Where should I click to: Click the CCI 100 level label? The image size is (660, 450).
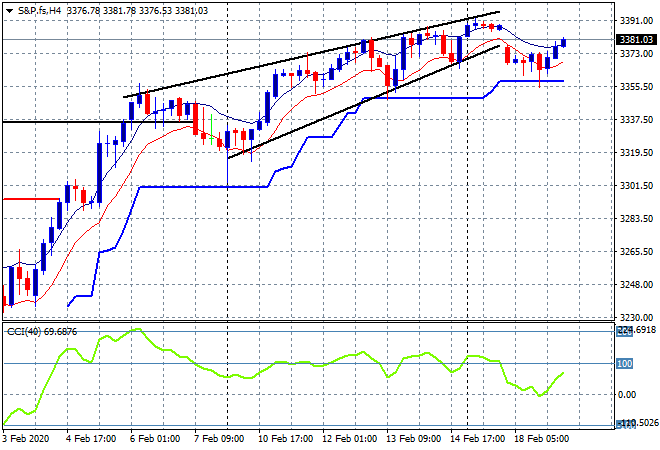tap(625, 363)
